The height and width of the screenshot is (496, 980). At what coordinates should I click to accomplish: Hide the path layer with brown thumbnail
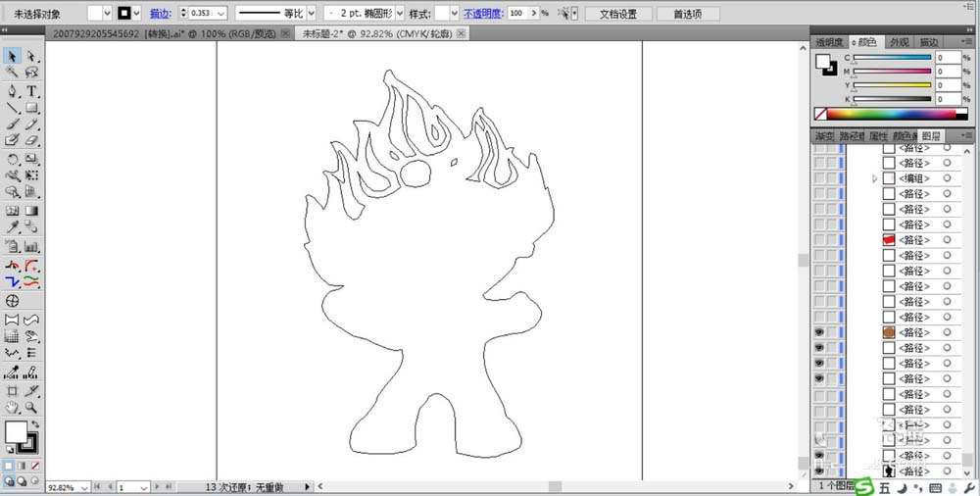[x=818, y=332]
